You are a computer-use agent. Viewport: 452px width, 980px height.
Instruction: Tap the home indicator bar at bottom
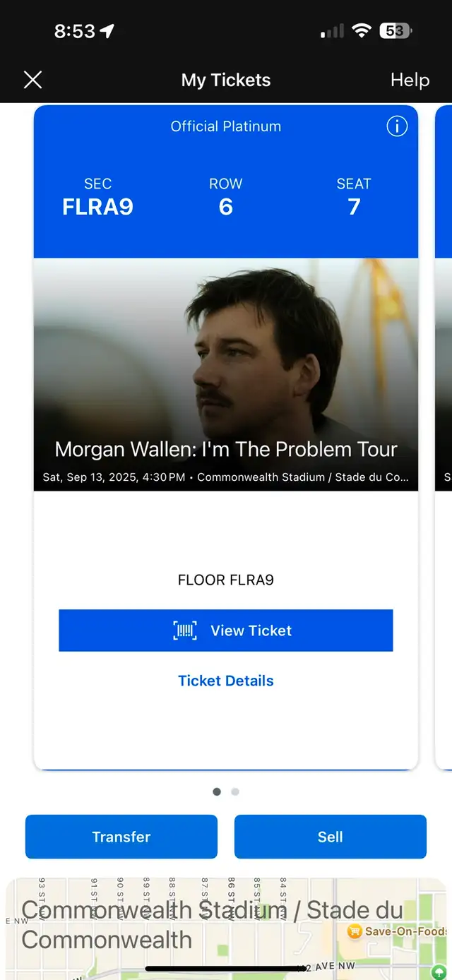(x=226, y=969)
